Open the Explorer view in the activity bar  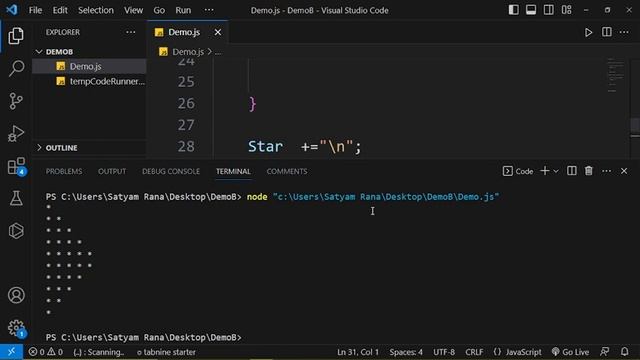pyautogui.click(x=16, y=36)
